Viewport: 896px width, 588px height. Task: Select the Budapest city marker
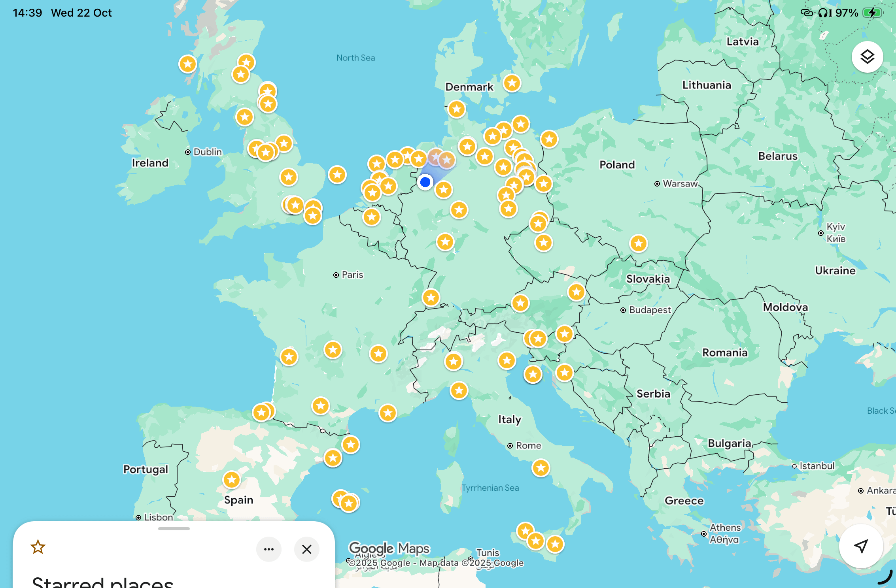coord(623,310)
